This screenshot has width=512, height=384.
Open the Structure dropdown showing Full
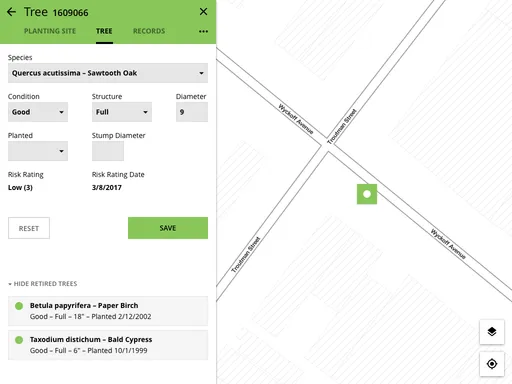(x=122, y=112)
